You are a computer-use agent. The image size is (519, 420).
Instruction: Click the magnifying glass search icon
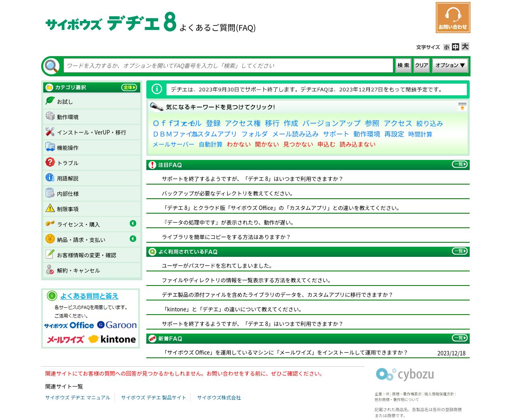(51, 66)
